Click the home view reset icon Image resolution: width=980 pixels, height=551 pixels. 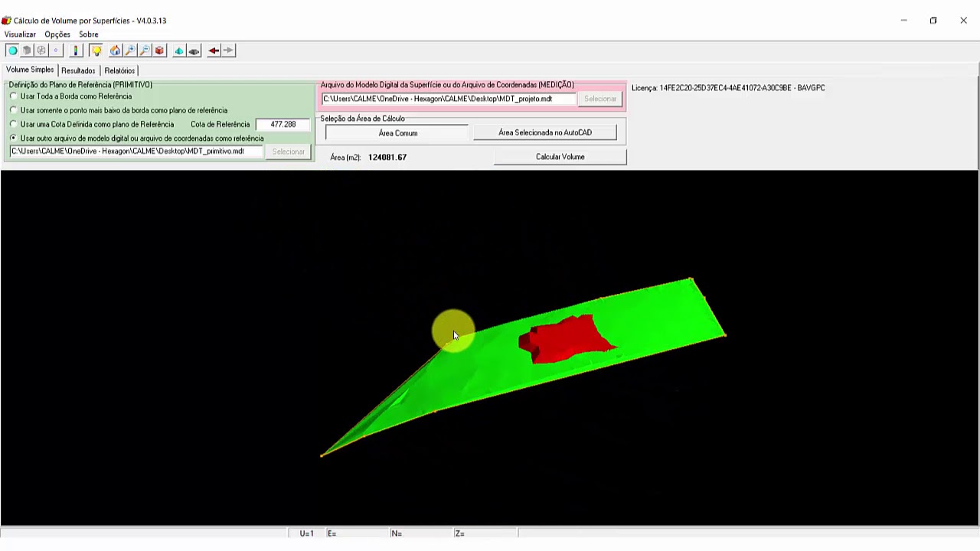[x=116, y=51]
